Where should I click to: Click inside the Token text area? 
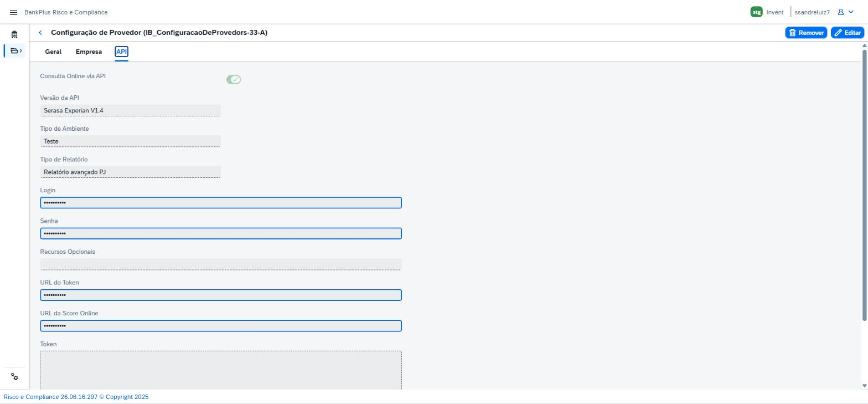[x=221, y=370]
